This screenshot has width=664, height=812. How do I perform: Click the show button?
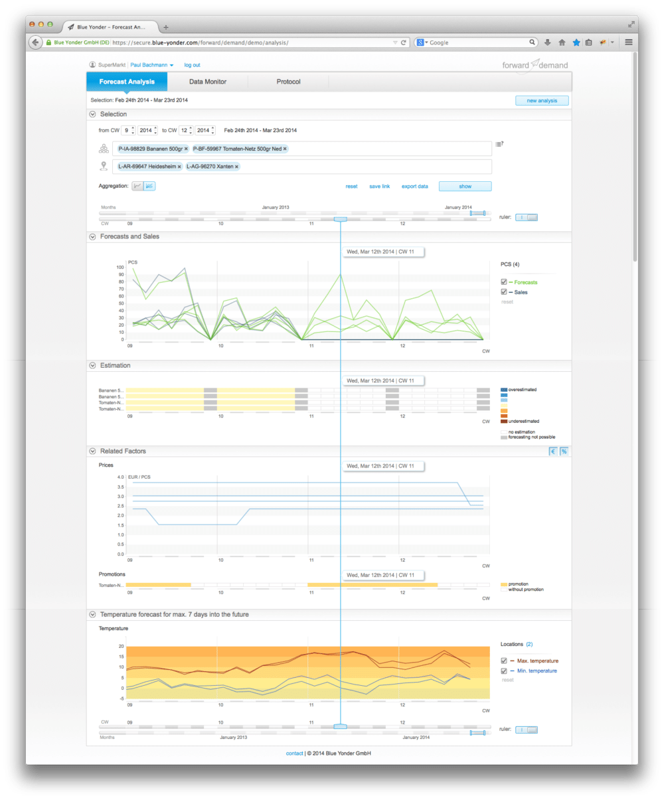tap(465, 187)
